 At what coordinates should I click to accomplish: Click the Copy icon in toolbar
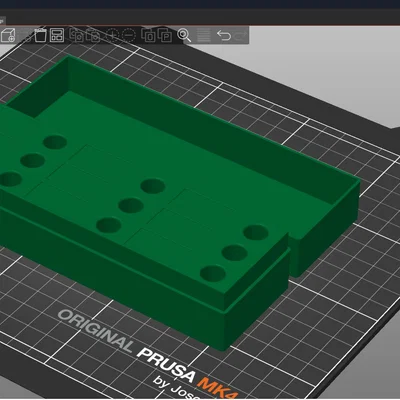point(76,35)
